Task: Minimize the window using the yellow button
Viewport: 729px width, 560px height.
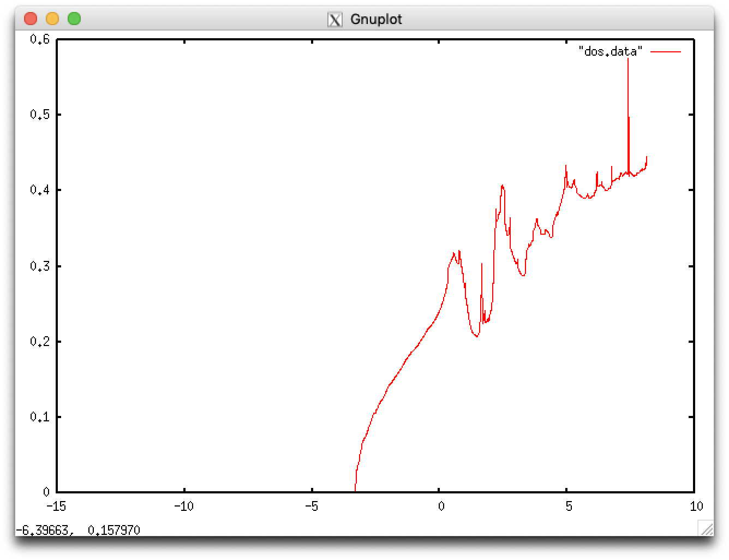Action: pos(52,19)
